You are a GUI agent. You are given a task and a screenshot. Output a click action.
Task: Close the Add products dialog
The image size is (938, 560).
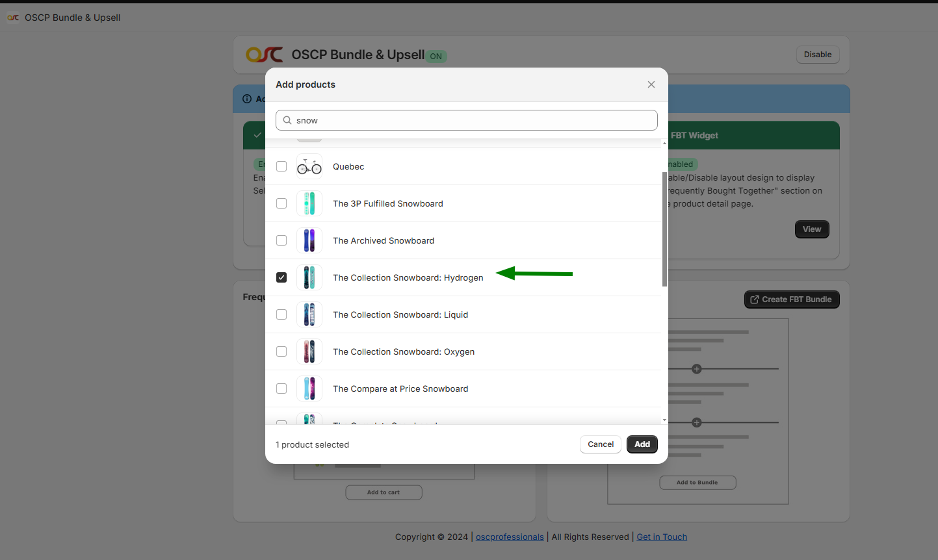click(651, 85)
